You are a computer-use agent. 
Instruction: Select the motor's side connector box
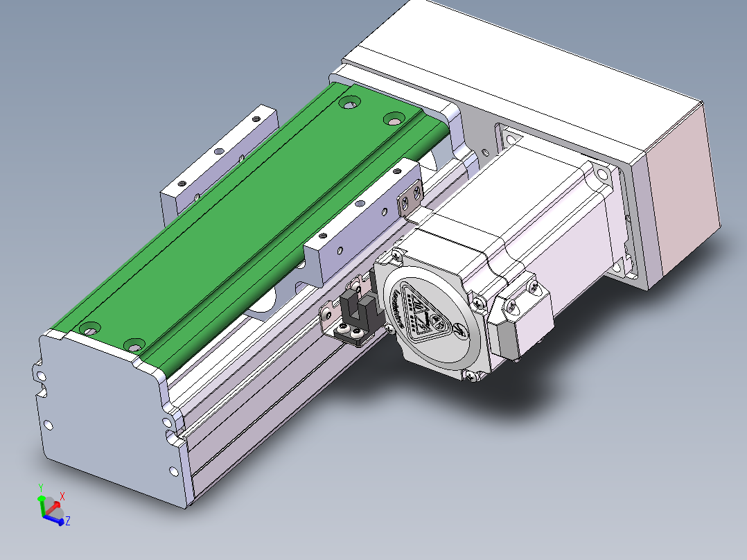click(523, 323)
